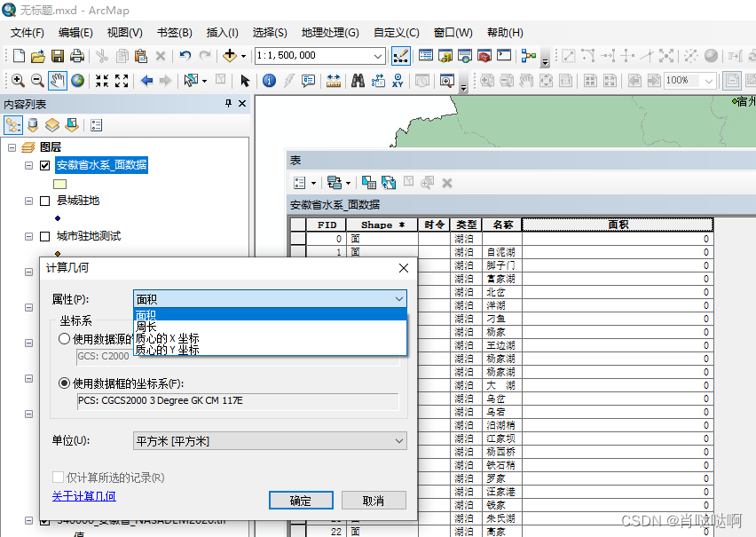Click the Full Extent globe icon
756x537 pixels.
(77, 81)
